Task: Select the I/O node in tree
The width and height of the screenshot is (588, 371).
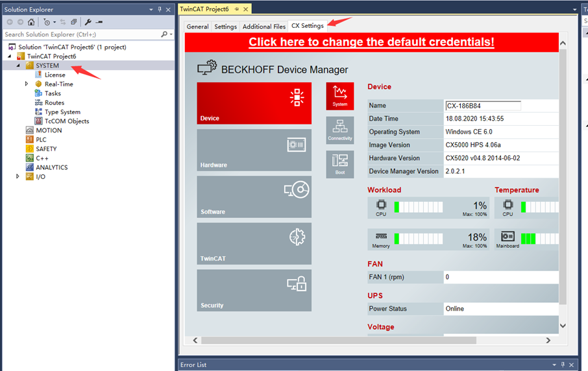Action: point(40,176)
